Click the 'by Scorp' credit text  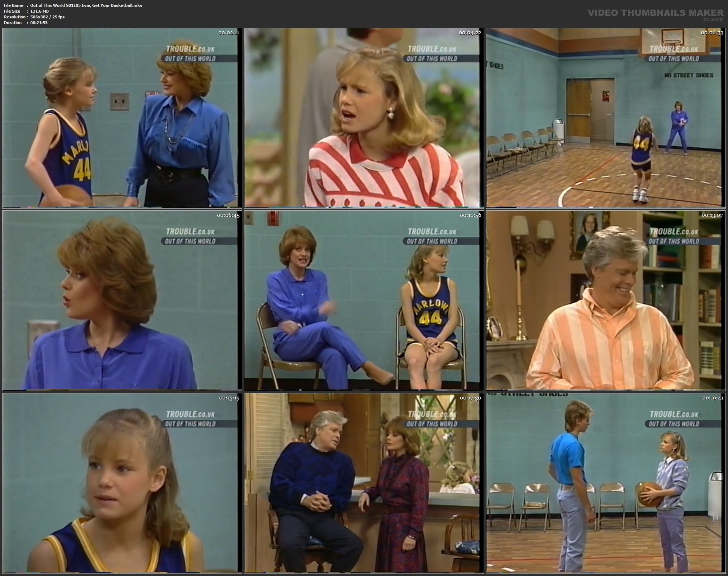tap(713, 19)
